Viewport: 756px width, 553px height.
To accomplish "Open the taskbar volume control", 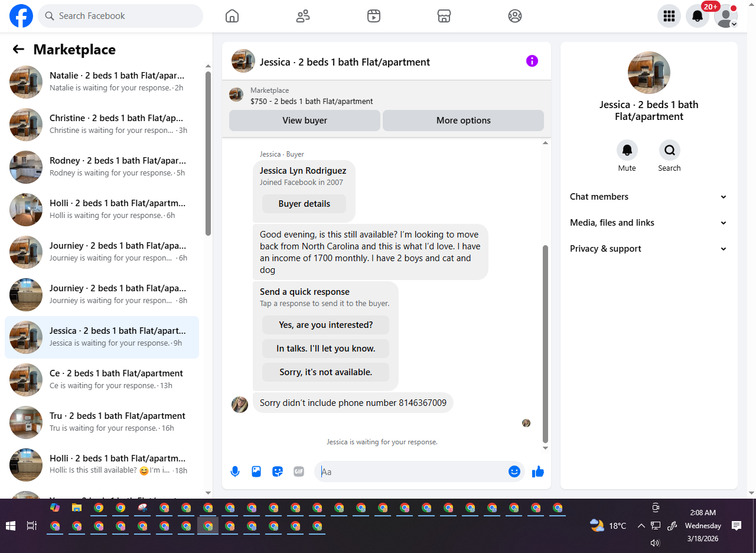I will (655, 543).
